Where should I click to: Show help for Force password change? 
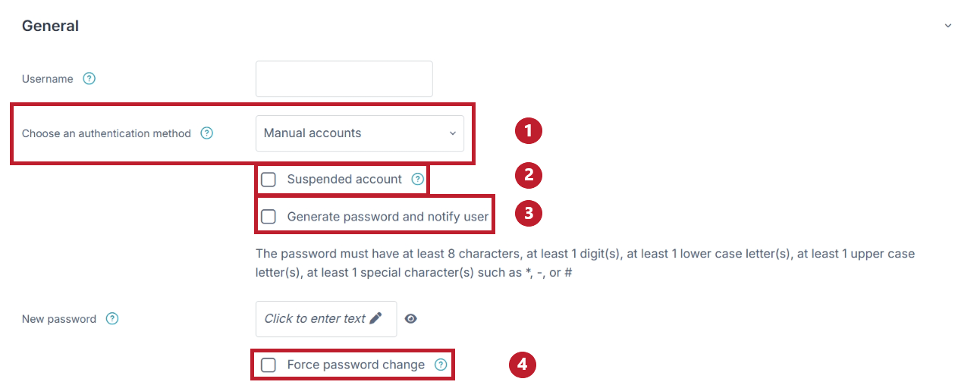(x=441, y=365)
